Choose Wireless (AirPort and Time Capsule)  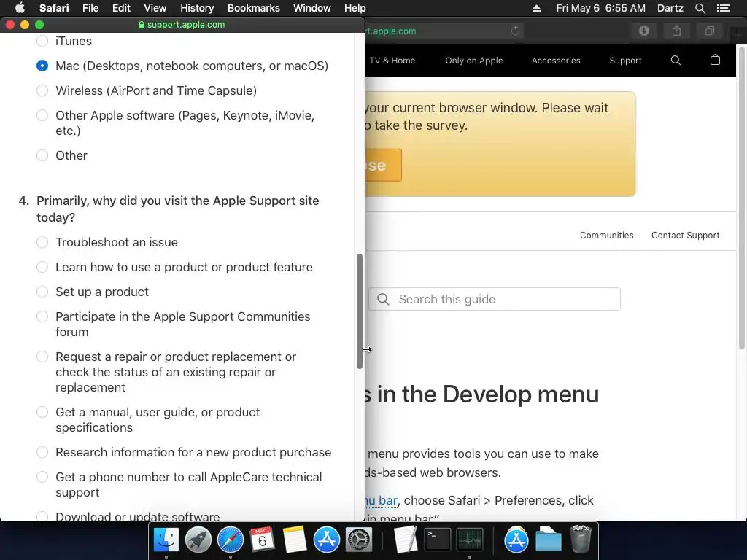pyautogui.click(x=42, y=90)
